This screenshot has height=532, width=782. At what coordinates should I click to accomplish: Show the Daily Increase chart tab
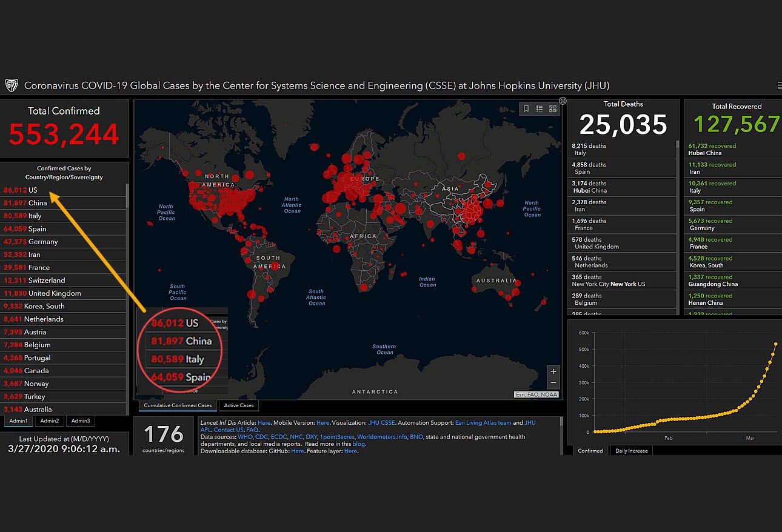point(631,451)
